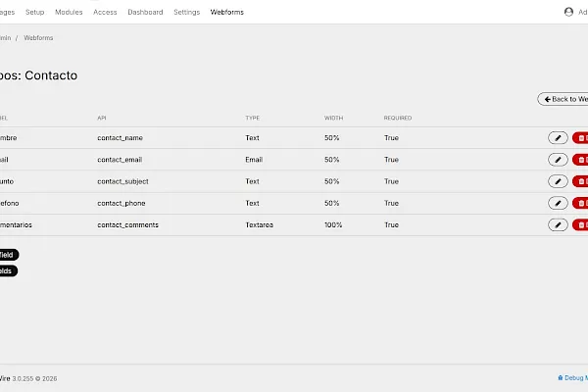Select the WIDTH column header
The image size is (588, 392).
pyautogui.click(x=333, y=118)
